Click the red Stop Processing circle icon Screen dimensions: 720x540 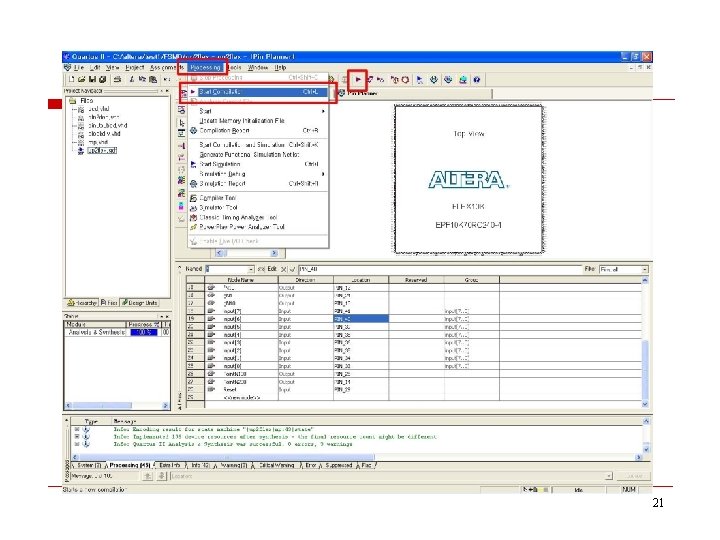point(405,80)
